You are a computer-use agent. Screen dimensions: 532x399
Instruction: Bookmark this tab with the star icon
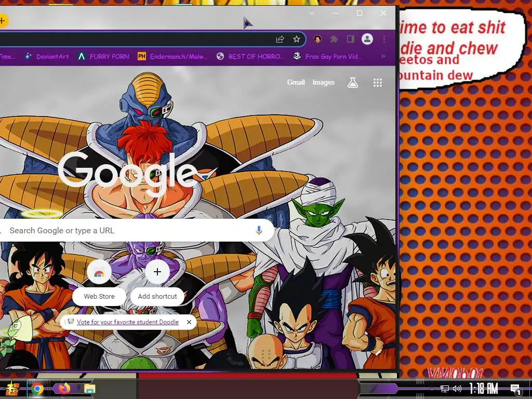click(x=297, y=39)
